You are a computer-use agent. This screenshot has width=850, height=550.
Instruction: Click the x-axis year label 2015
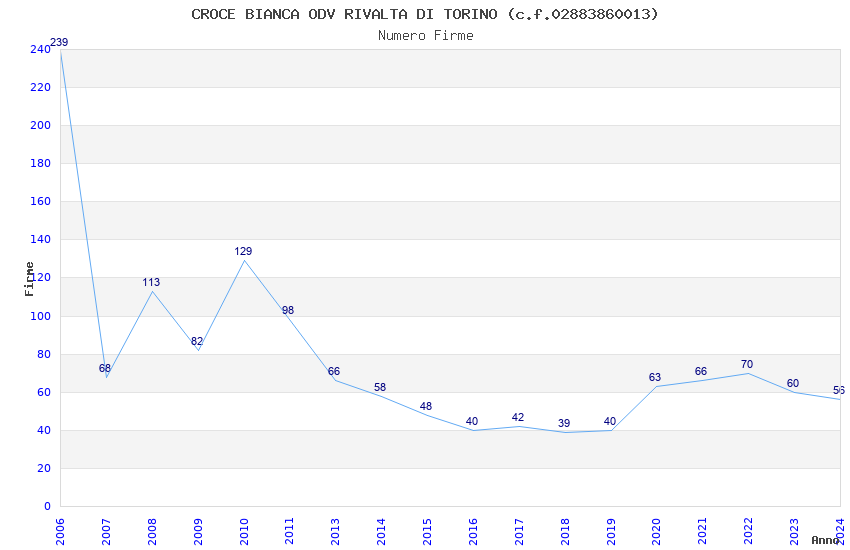(x=427, y=531)
